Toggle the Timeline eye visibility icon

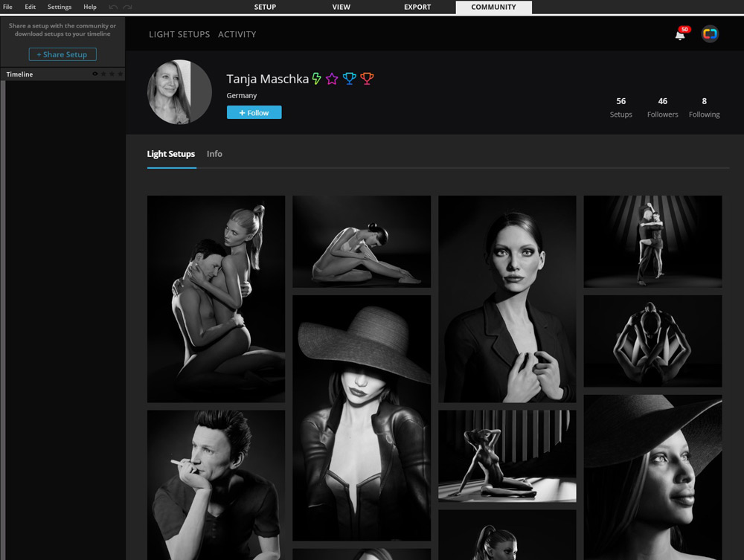pos(95,74)
